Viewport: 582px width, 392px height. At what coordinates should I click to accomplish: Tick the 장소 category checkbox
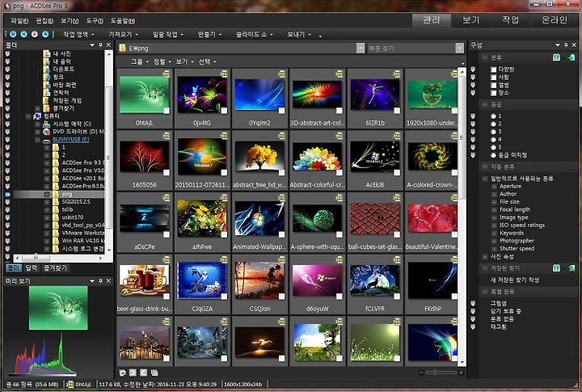493,93
